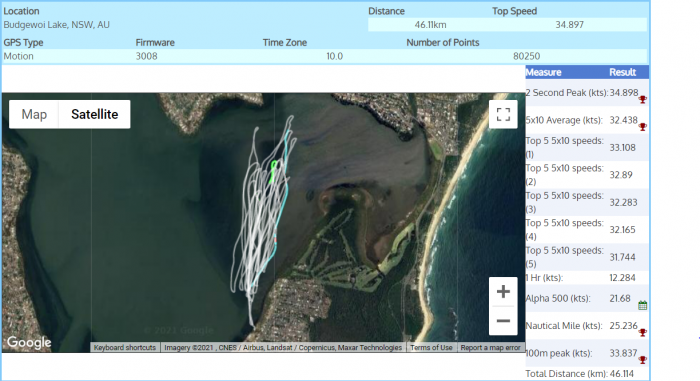
Task: Open Report a map error link
Action: coord(491,348)
